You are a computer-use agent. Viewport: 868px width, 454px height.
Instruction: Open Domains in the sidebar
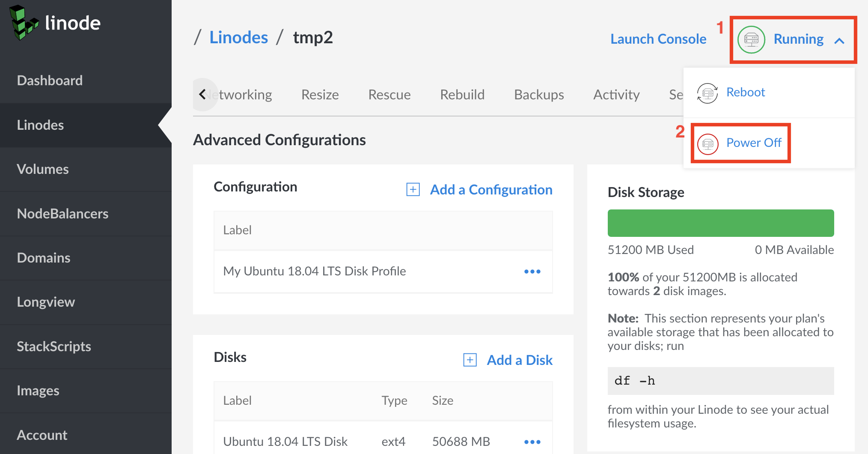point(86,258)
